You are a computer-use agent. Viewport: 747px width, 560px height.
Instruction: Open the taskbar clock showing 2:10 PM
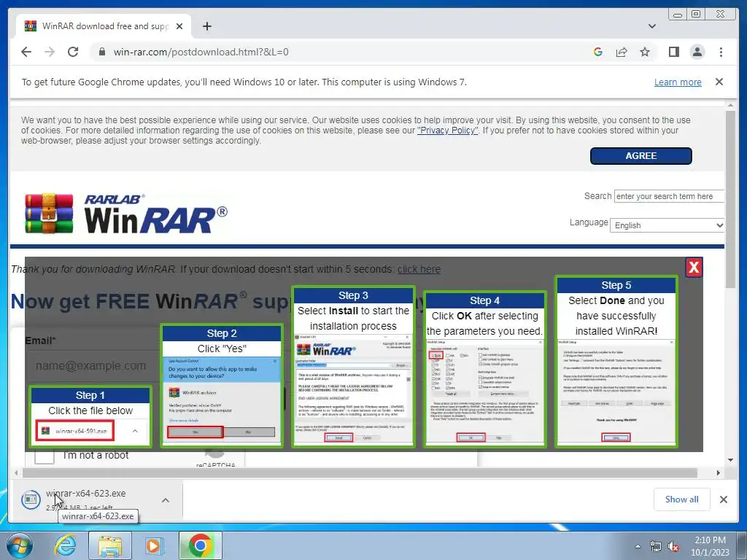(710, 546)
